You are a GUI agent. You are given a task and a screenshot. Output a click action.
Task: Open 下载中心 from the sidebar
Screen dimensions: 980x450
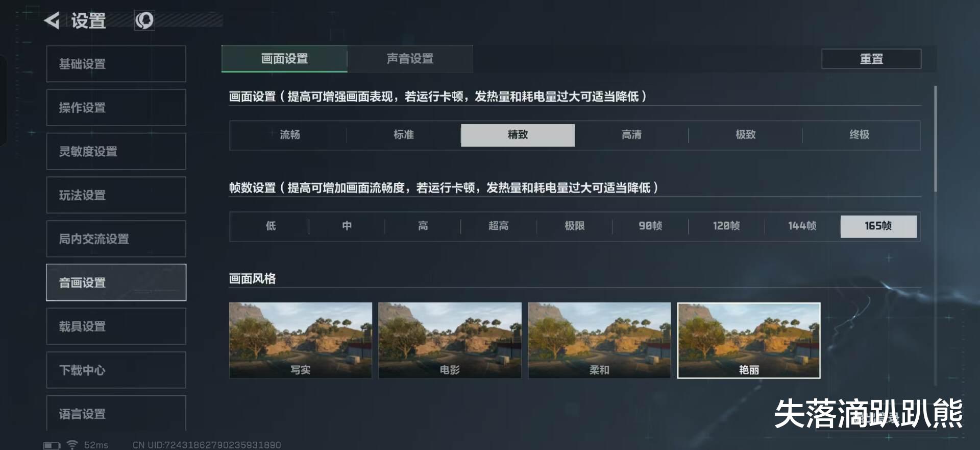tap(116, 370)
